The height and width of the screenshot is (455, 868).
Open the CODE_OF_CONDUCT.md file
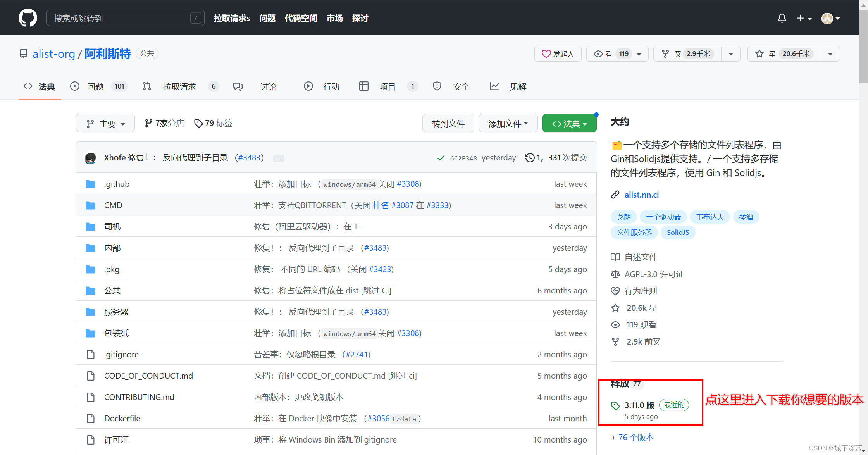(x=148, y=376)
